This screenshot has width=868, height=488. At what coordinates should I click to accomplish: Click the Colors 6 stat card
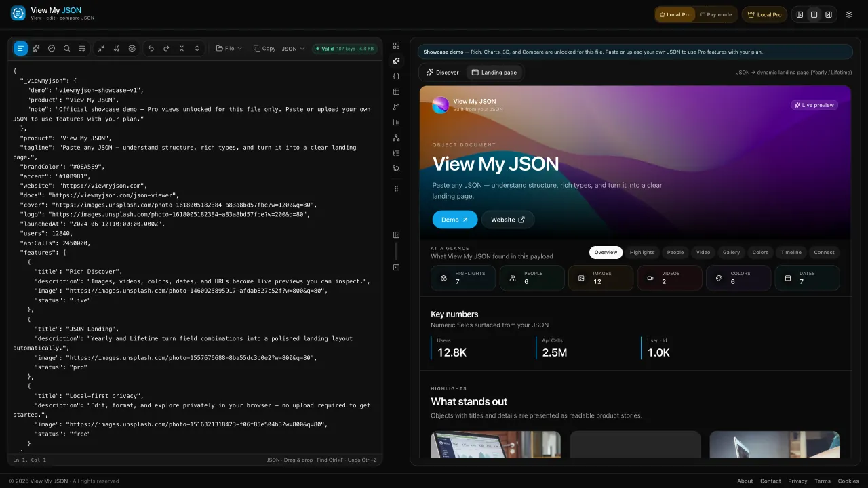[738, 278]
